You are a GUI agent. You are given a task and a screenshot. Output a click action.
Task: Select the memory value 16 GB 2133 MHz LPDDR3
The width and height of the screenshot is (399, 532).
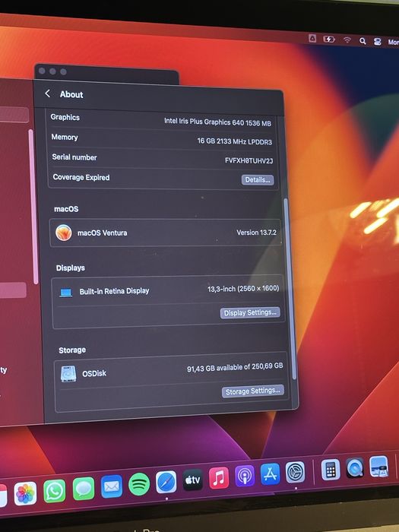pyautogui.click(x=234, y=141)
